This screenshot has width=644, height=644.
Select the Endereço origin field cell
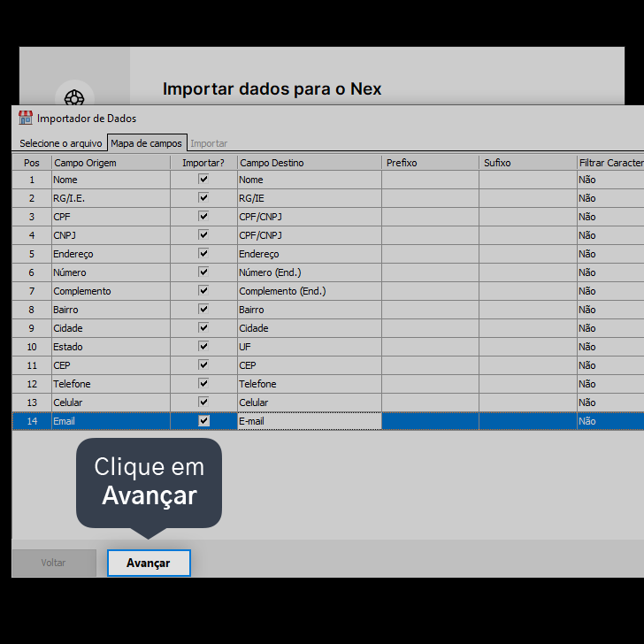tap(111, 254)
